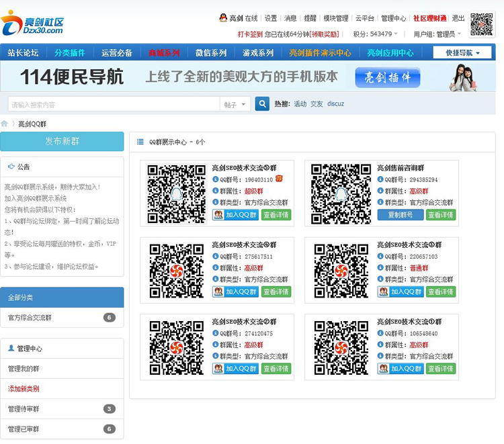Open the 亮剑插件演示中心 nav tab
This screenshot has width=504, height=444.
(320, 52)
